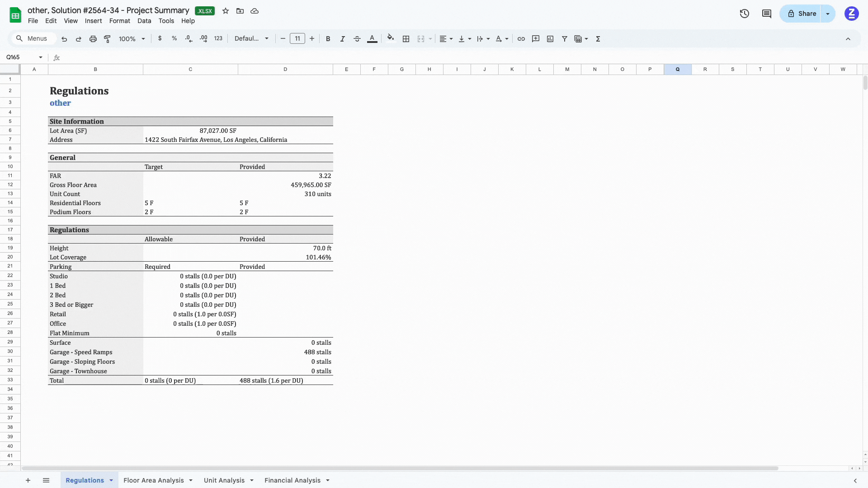The image size is (868, 488).
Task: Click the insert chart icon
Action: tap(550, 39)
